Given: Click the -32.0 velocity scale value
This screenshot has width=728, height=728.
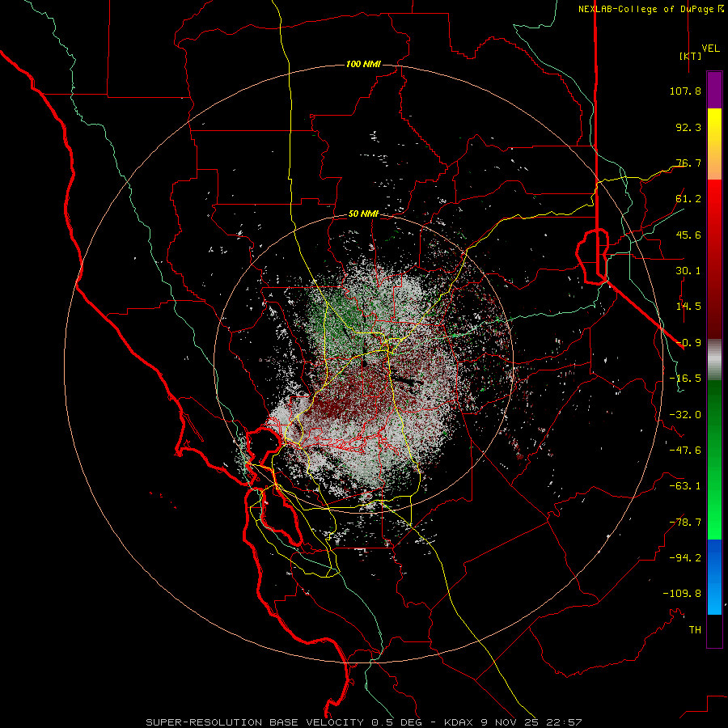Looking at the screenshot, I should click(x=685, y=415).
